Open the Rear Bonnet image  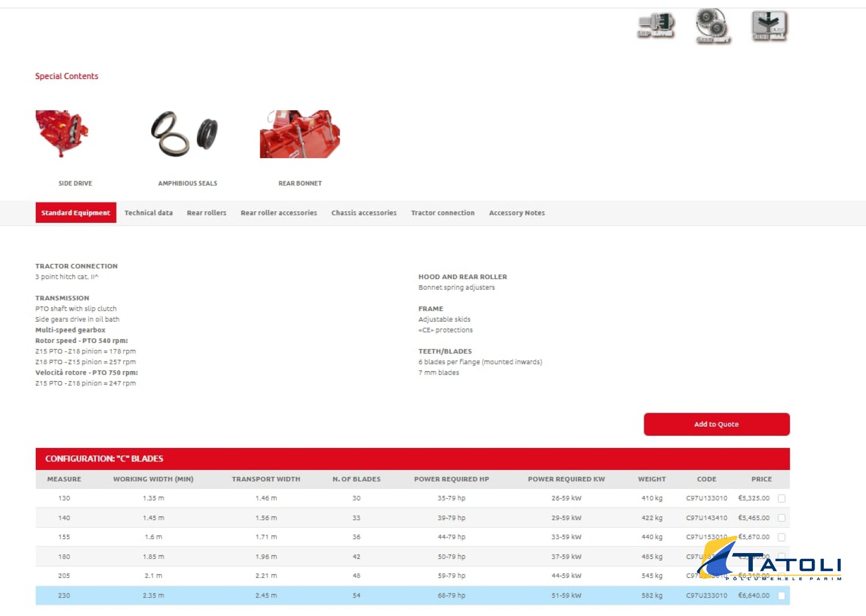pyautogui.click(x=300, y=134)
